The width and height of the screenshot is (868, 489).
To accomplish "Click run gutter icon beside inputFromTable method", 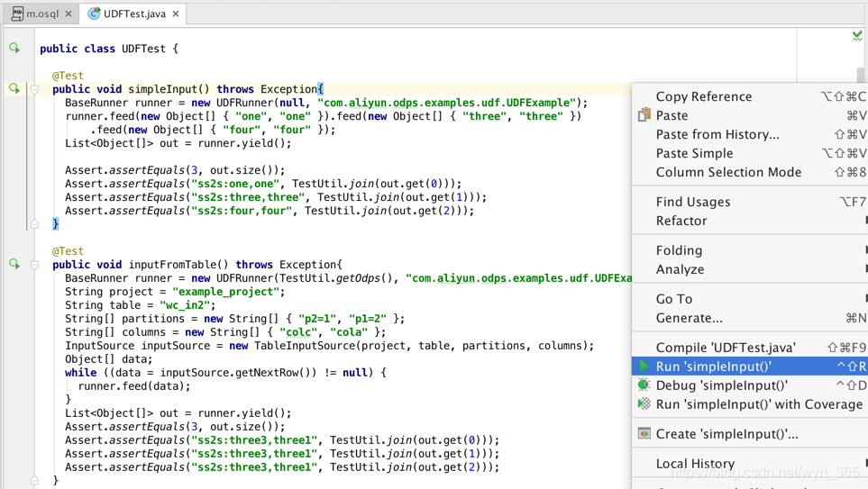I will point(14,264).
